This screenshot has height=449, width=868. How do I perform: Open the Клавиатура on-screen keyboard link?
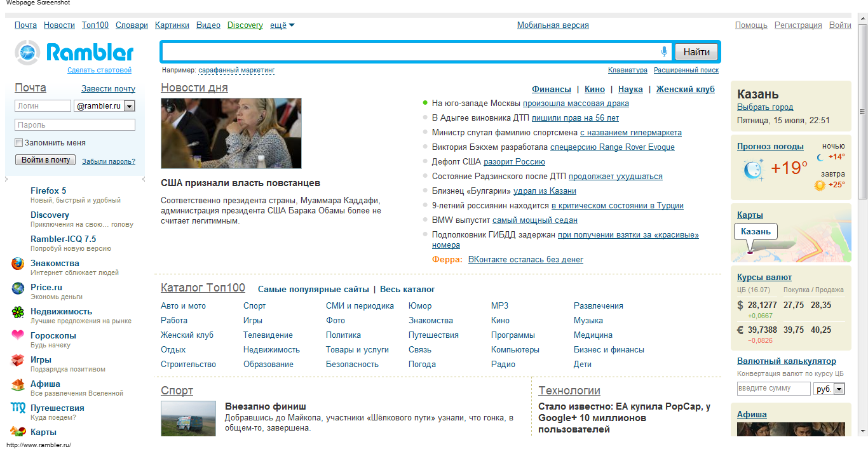coord(628,70)
